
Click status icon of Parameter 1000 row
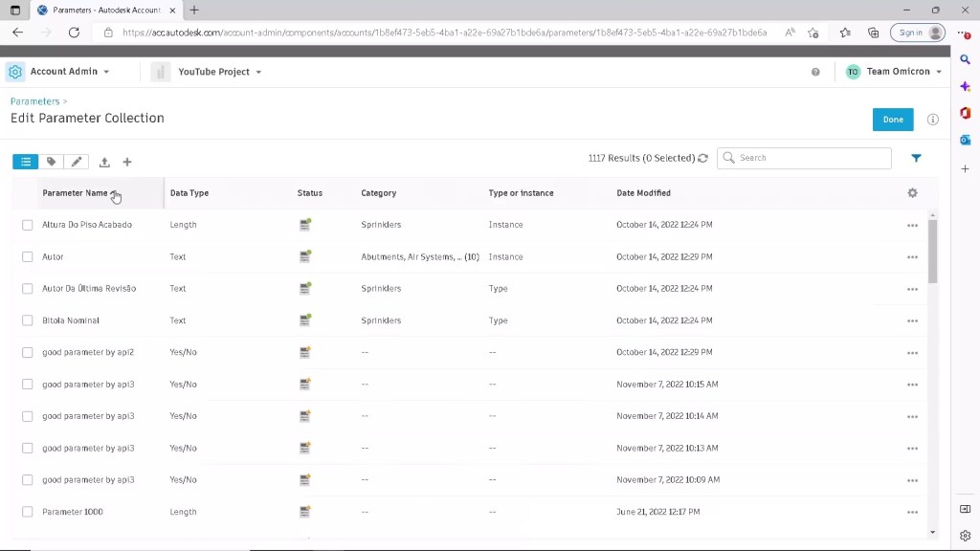pos(305,511)
